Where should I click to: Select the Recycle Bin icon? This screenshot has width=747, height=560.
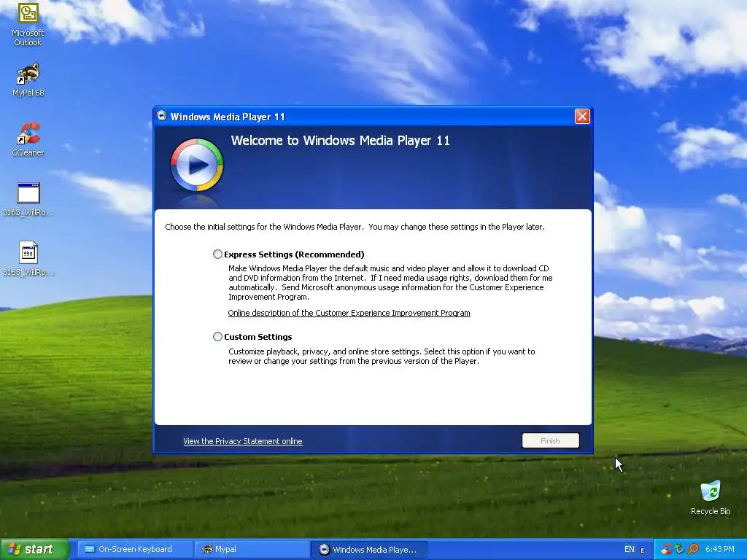tap(711, 498)
